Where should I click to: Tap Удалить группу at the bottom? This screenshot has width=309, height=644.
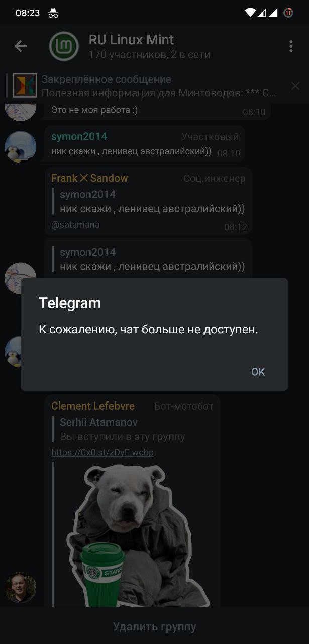[x=154, y=627]
